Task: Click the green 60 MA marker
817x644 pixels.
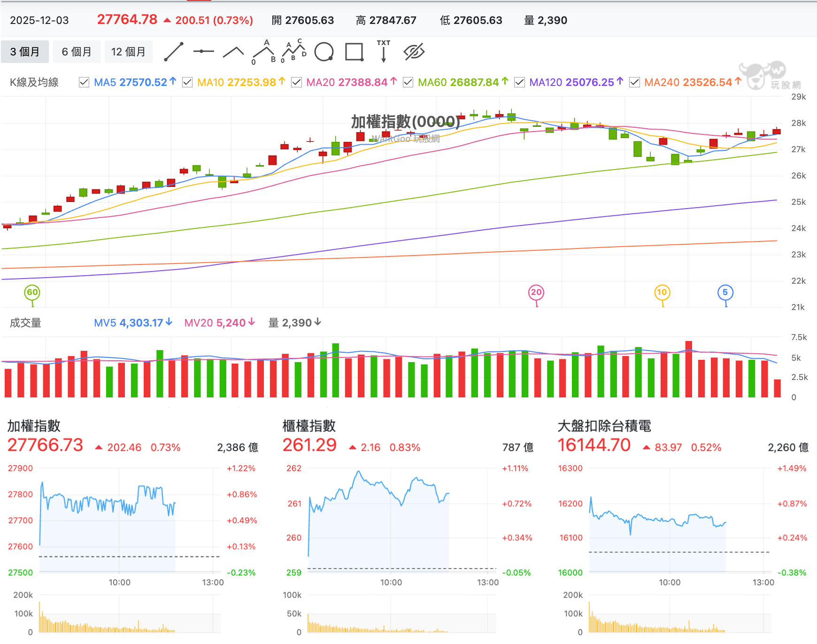Action: coord(32,293)
